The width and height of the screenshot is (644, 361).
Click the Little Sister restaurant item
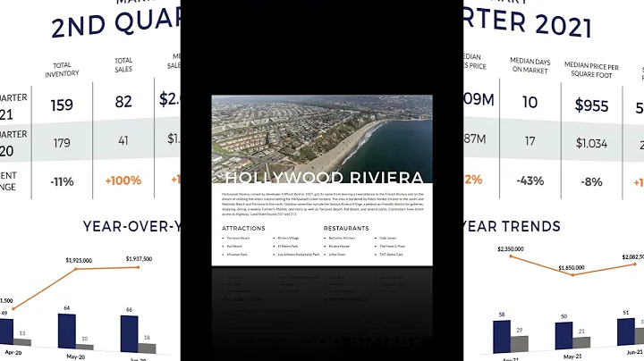(337, 255)
